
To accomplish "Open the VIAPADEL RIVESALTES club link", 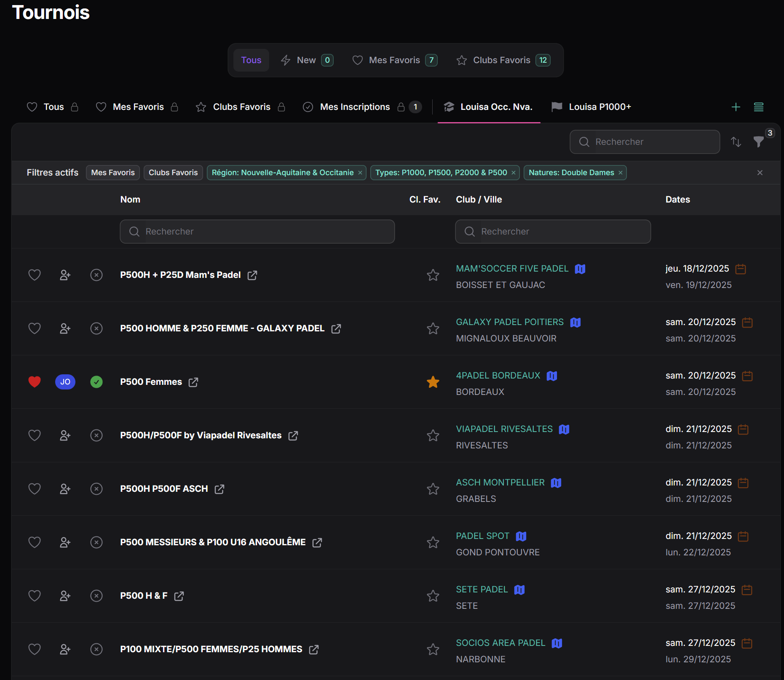I will pyautogui.click(x=504, y=429).
